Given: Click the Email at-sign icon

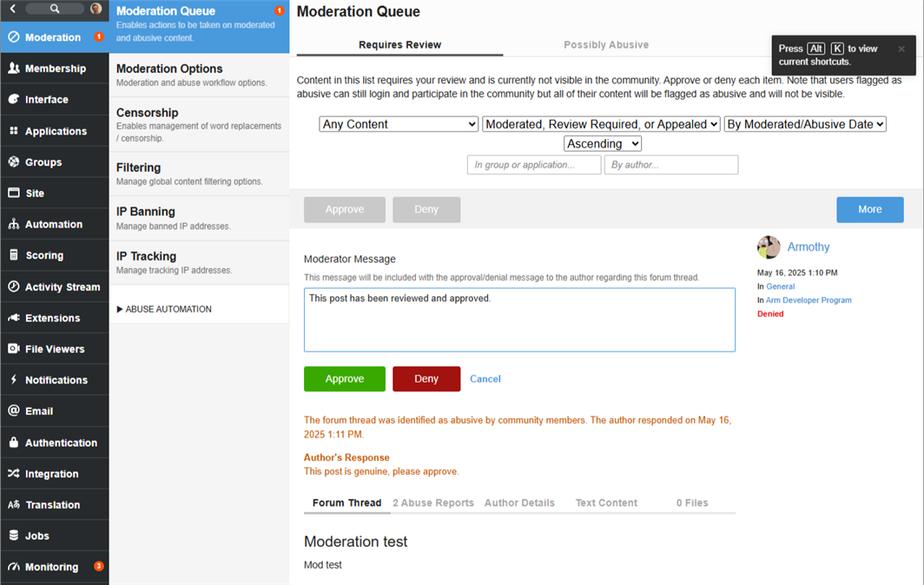Looking at the screenshot, I should point(14,411).
